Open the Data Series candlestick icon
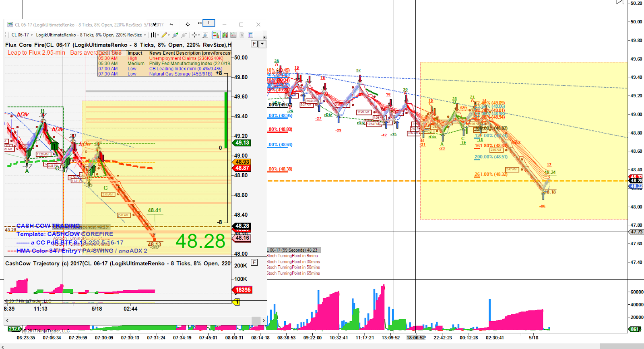This screenshot has height=349, width=644. point(225,35)
